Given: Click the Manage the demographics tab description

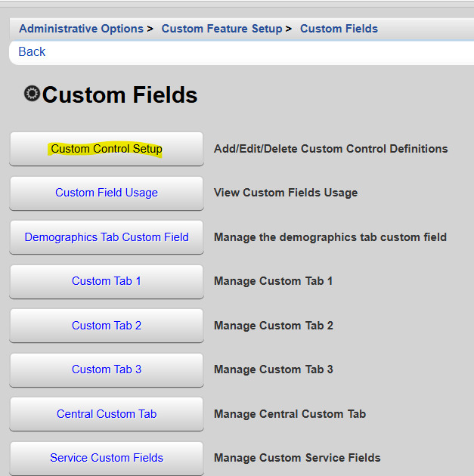Looking at the screenshot, I should click(330, 237).
